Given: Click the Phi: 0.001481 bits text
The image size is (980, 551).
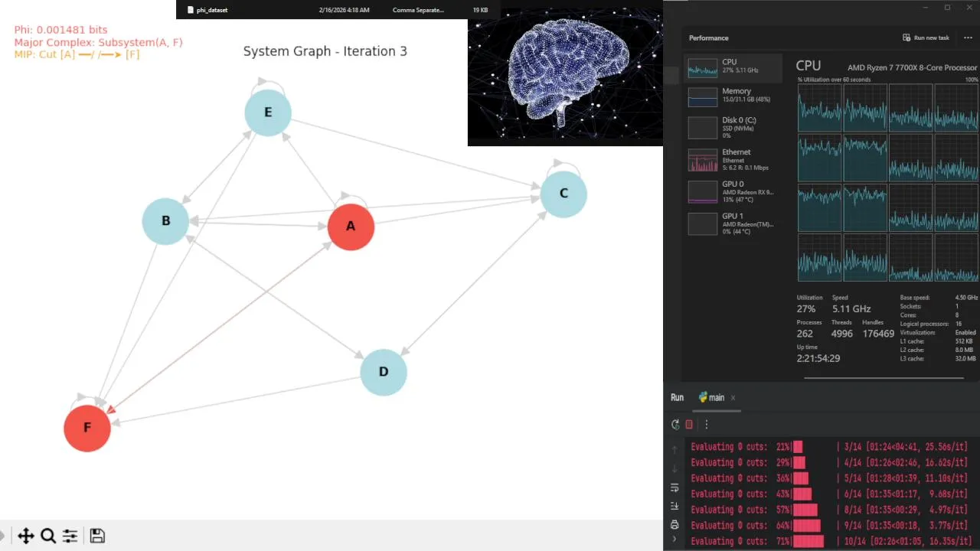Looking at the screenshot, I should pyautogui.click(x=60, y=30).
